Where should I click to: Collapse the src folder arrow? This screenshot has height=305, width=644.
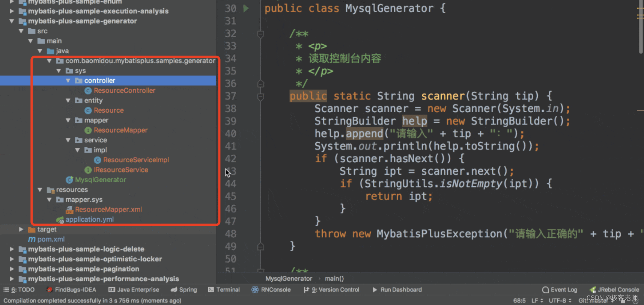[21, 31]
